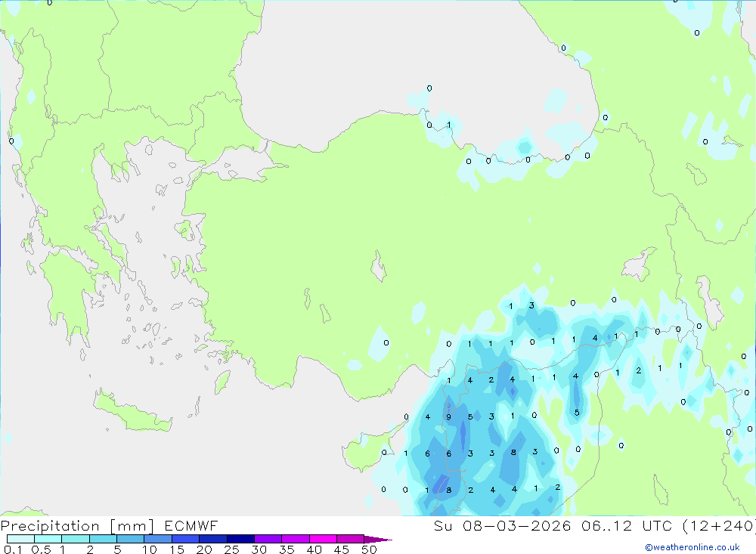
Task: Click the 25–30 mm legend color swatch
Action: 240,539
